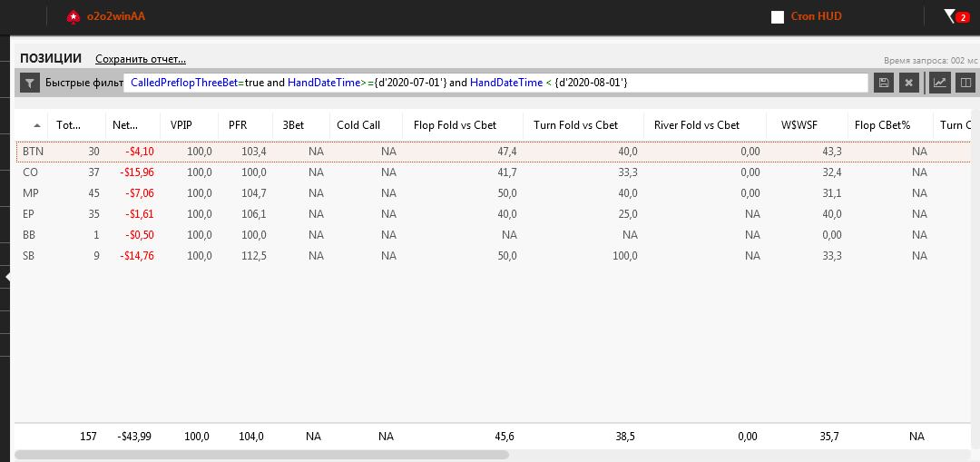Sort by Turn Fold vs Cbet header
Viewport: 980px width, 462px height.
583,125
